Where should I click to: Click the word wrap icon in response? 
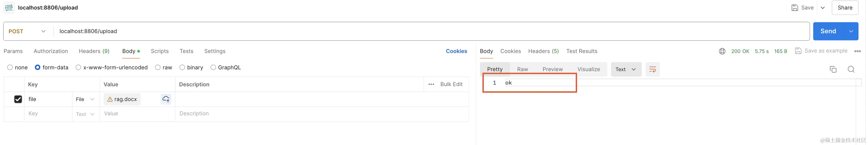pyautogui.click(x=652, y=69)
